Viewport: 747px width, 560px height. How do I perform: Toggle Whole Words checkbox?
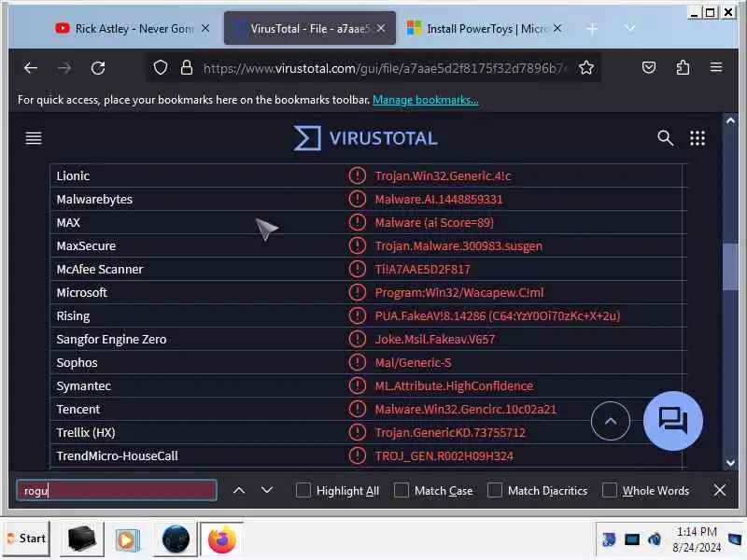(610, 490)
